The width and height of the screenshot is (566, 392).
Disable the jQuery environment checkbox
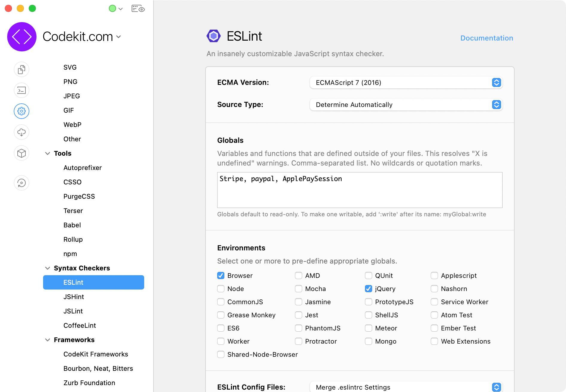point(369,289)
